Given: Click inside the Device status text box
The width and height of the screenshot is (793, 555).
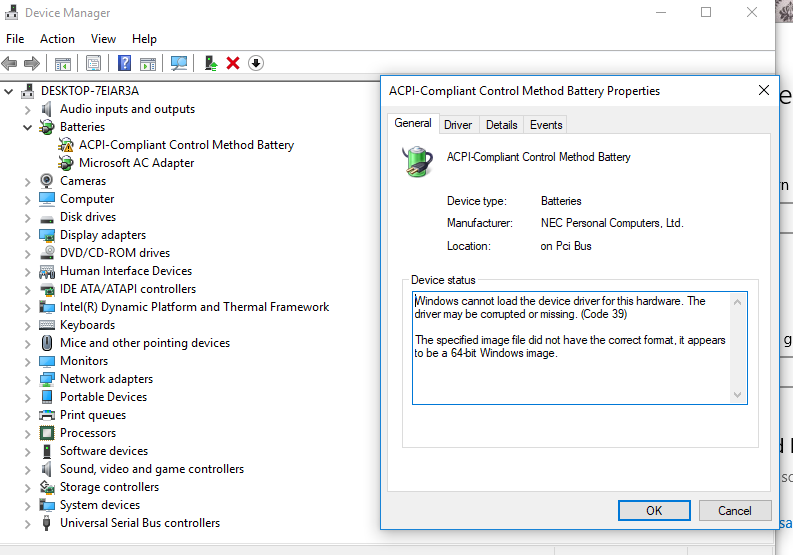Looking at the screenshot, I should click(x=580, y=348).
